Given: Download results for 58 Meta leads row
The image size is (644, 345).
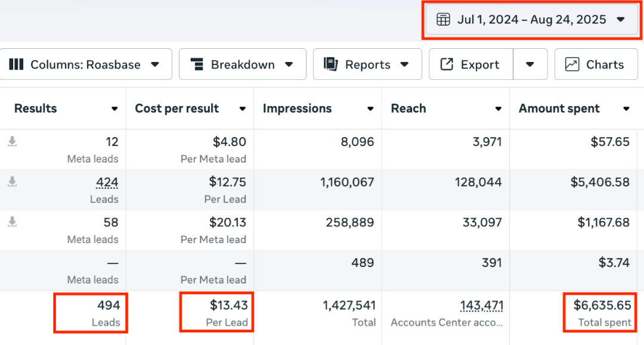Looking at the screenshot, I should click(x=12, y=222).
